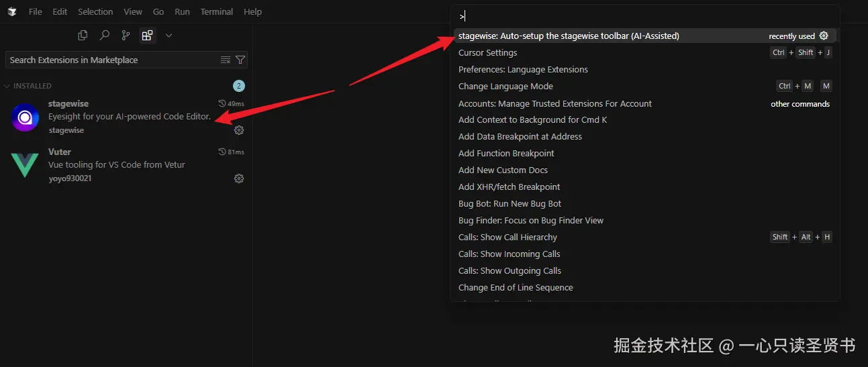868x367 pixels.
Task: Open the stagewise extension manage gear
Action: tap(239, 130)
